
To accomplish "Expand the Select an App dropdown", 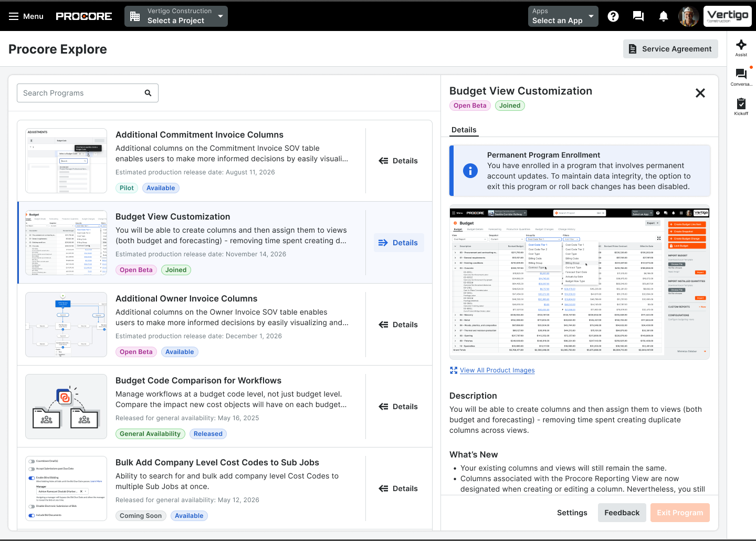I will (x=563, y=16).
